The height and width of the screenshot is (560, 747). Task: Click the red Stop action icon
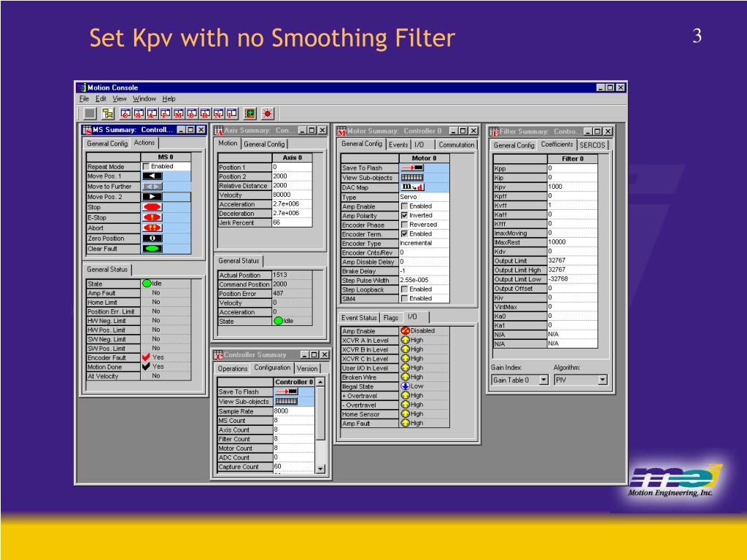pos(152,207)
